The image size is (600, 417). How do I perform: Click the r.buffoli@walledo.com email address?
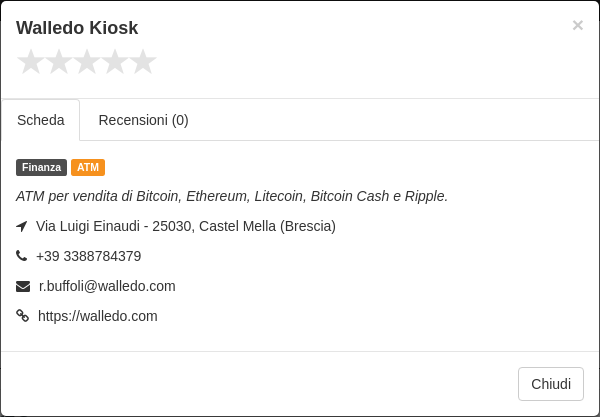[x=107, y=286]
